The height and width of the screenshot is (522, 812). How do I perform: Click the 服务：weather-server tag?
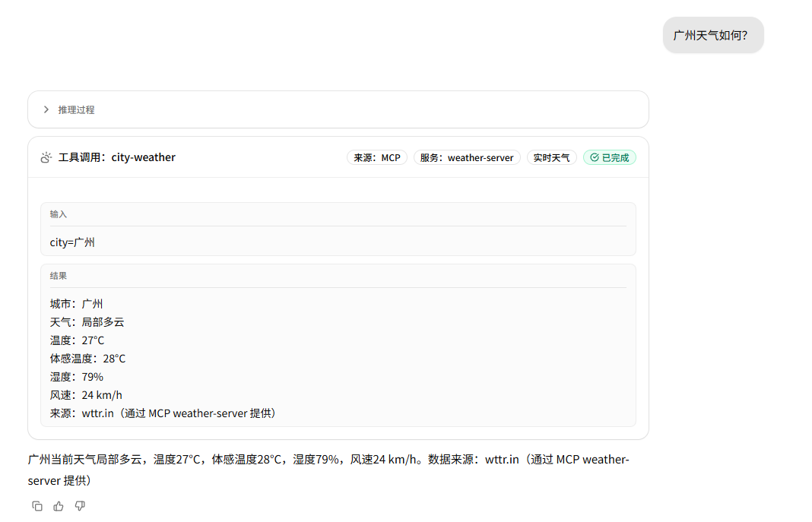pos(467,158)
